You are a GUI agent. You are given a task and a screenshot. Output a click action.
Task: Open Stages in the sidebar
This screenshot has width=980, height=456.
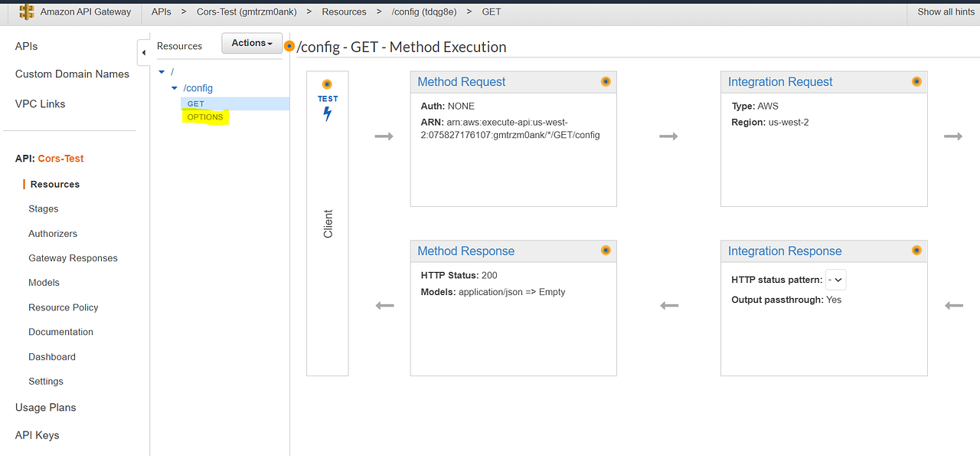(x=44, y=208)
